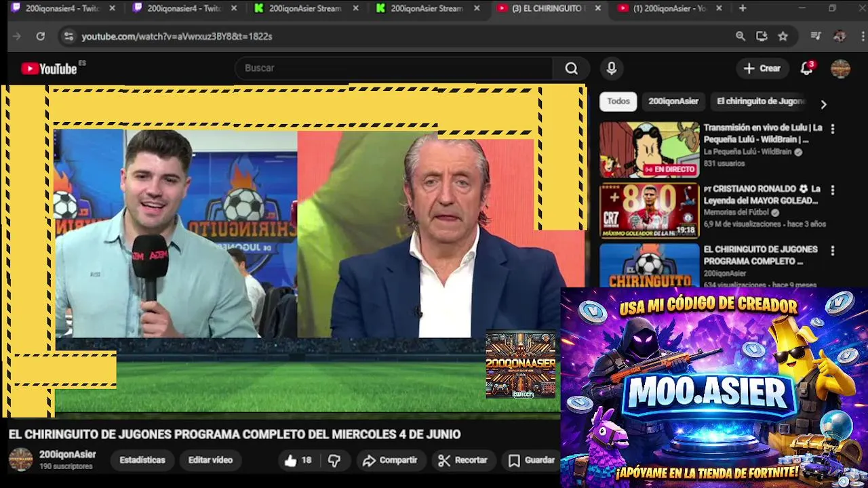This screenshot has width=868, height=488.
Task: Start voice search with the microphone icon
Action: click(x=612, y=68)
